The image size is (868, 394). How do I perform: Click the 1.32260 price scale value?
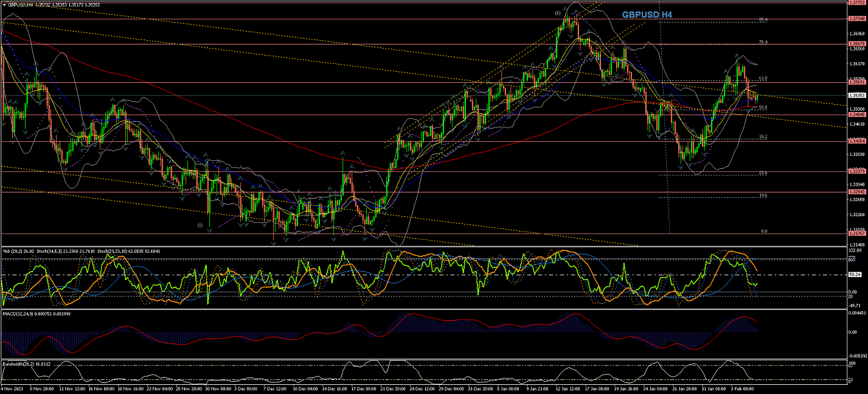[856, 214]
